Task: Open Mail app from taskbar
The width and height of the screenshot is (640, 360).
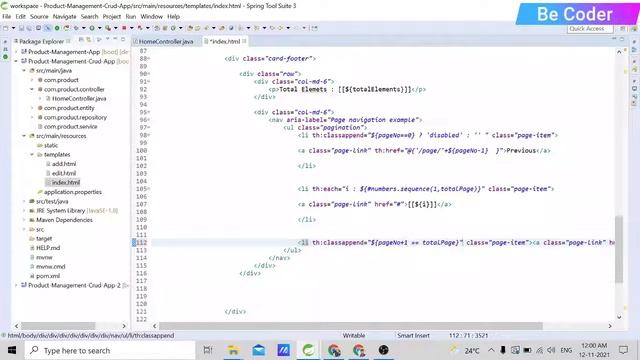Action: [258, 350]
